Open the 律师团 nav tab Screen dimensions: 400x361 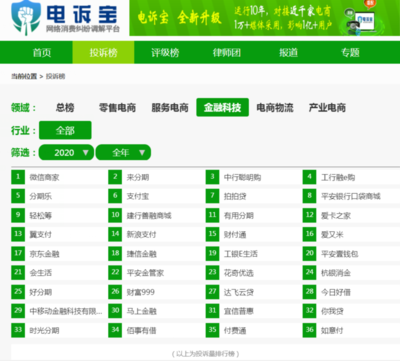coord(227,52)
